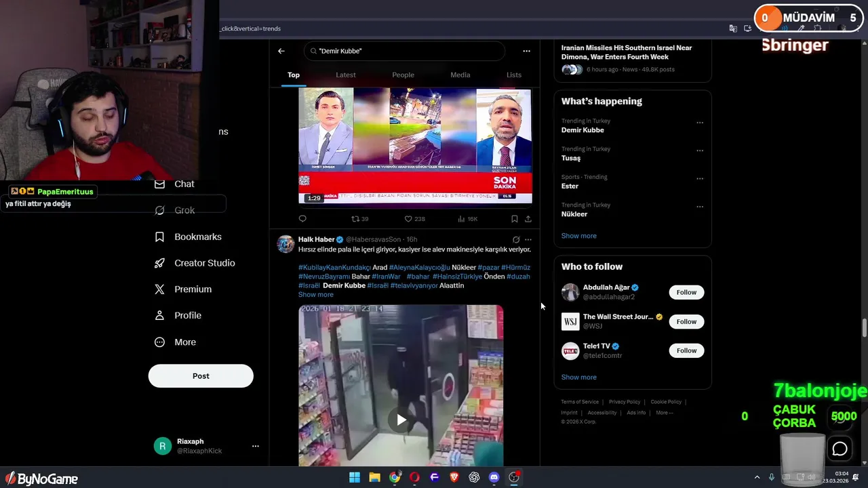
Task: Open more options on Halk Haber post
Action: click(528, 239)
